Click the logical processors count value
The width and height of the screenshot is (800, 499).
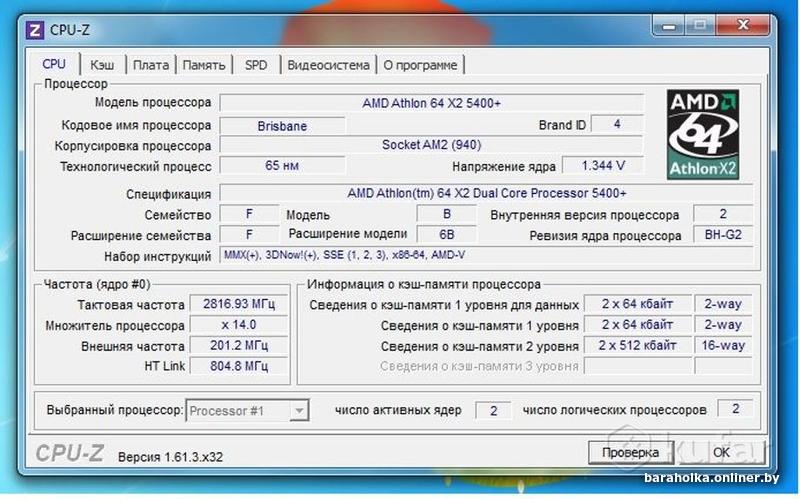point(735,409)
